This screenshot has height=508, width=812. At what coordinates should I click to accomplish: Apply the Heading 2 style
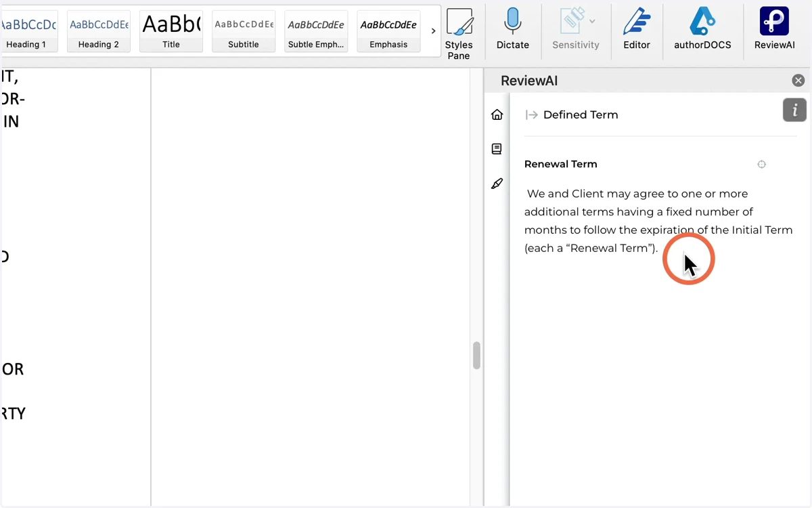click(99, 31)
